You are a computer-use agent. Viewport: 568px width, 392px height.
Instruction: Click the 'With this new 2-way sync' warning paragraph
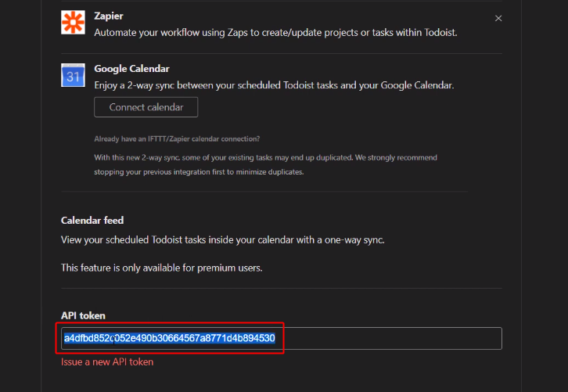265,164
